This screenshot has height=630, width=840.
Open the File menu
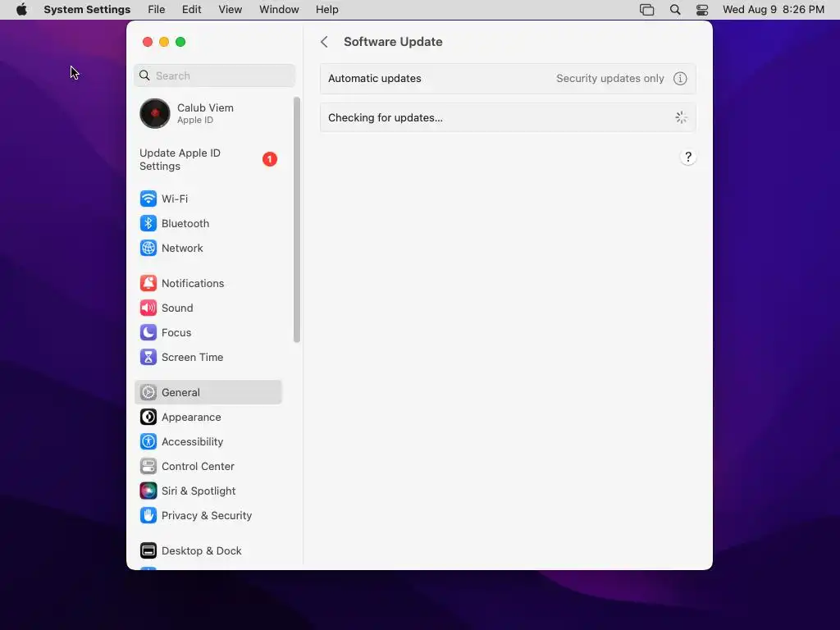[x=157, y=10]
